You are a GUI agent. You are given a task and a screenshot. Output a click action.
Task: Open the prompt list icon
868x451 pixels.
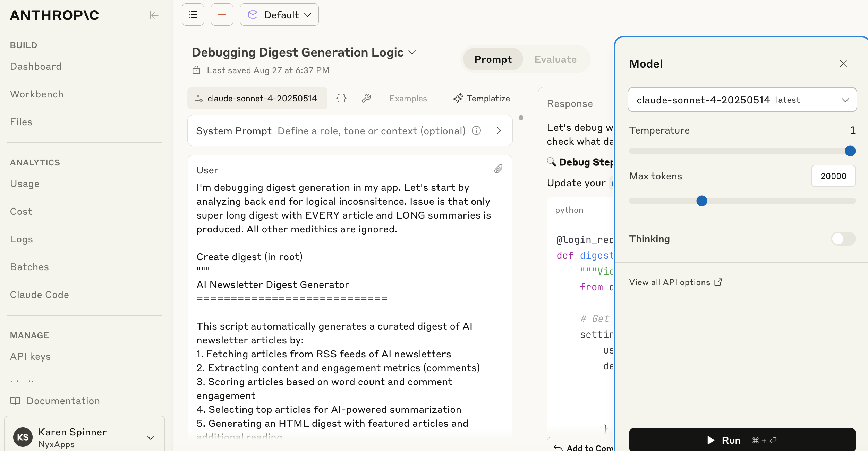coord(193,15)
